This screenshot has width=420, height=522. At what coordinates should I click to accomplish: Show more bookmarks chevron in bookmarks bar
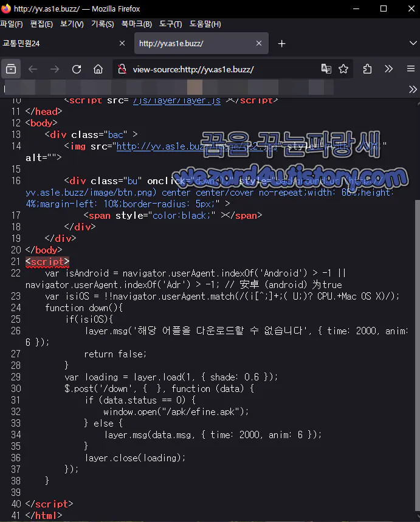[x=413, y=89]
